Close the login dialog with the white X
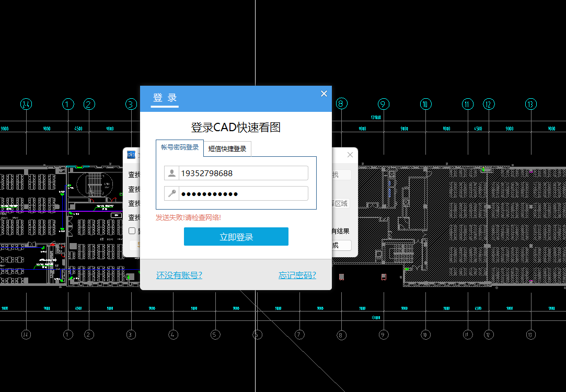The image size is (566, 392). pos(324,94)
